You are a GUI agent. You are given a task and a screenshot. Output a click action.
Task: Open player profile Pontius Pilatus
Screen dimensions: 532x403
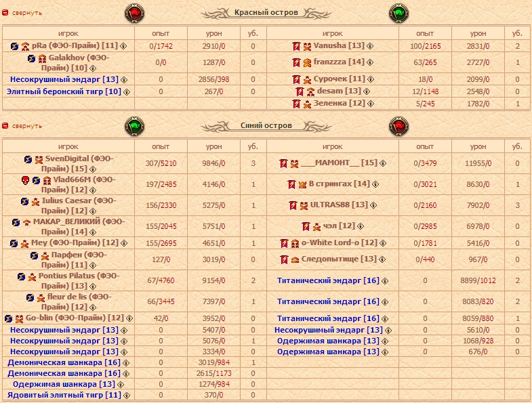(79, 281)
